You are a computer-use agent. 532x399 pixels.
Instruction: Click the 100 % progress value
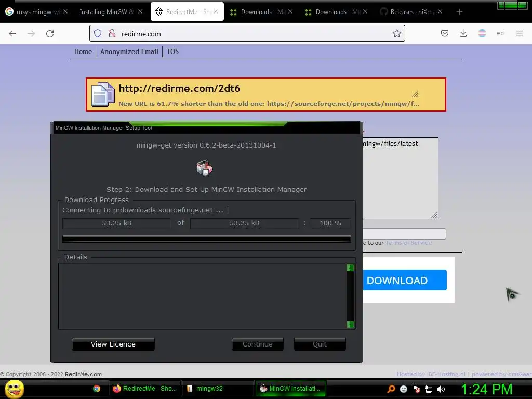[330, 223]
